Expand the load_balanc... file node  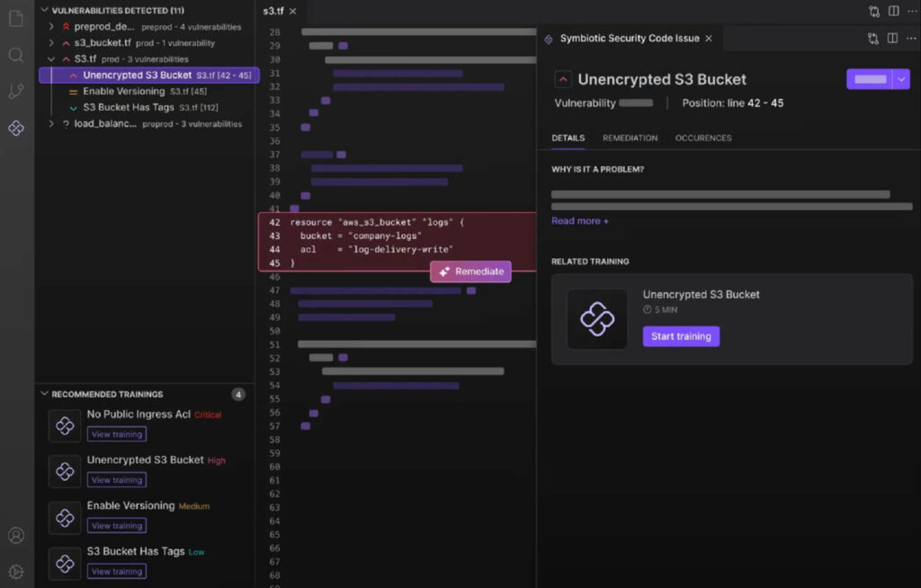51,123
